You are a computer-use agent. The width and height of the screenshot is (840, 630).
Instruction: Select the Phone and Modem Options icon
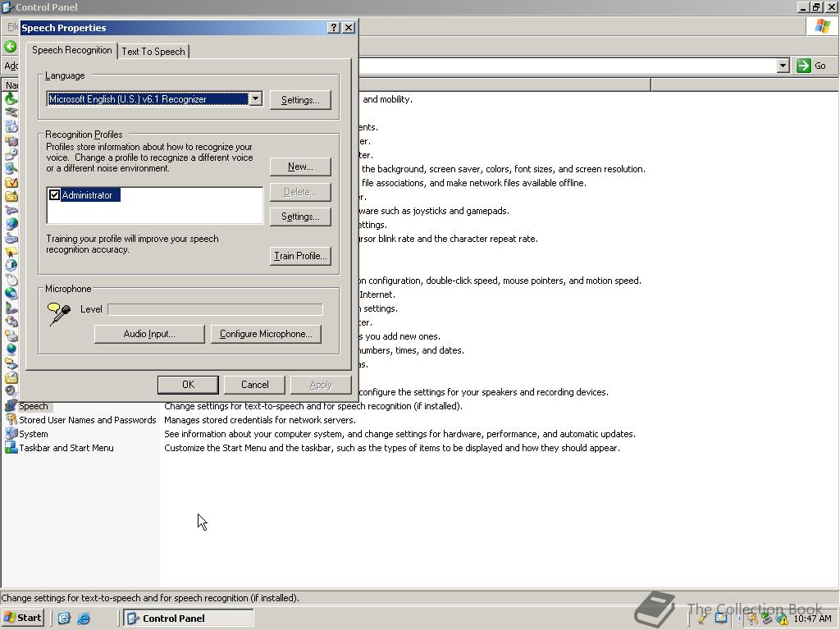[x=11, y=308]
